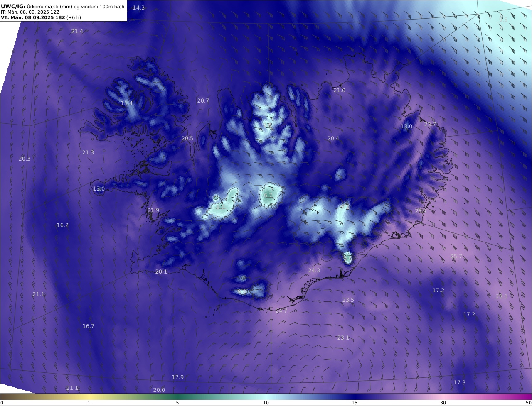The image size is (532, 406).
Task: Select the 16.7 map value
Action: tap(89, 326)
